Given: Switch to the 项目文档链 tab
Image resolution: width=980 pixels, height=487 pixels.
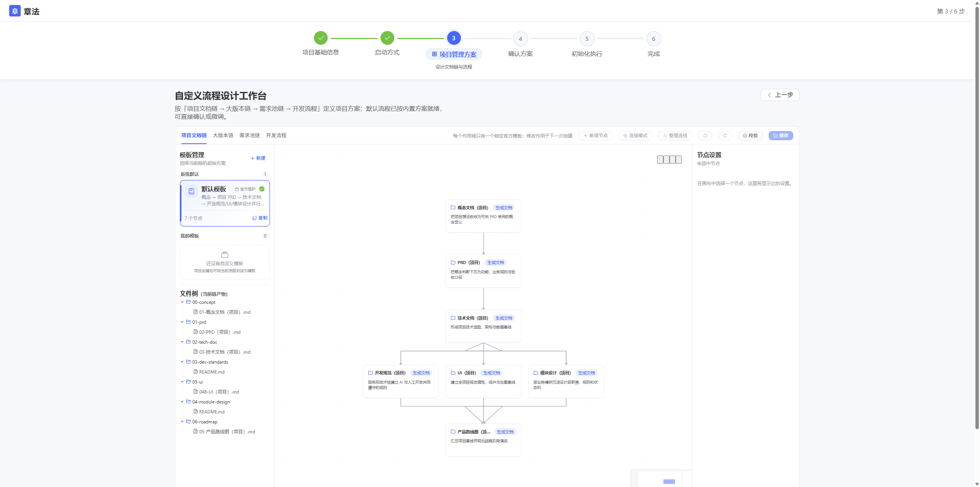Looking at the screenshot, I should (x=194, y=135).
